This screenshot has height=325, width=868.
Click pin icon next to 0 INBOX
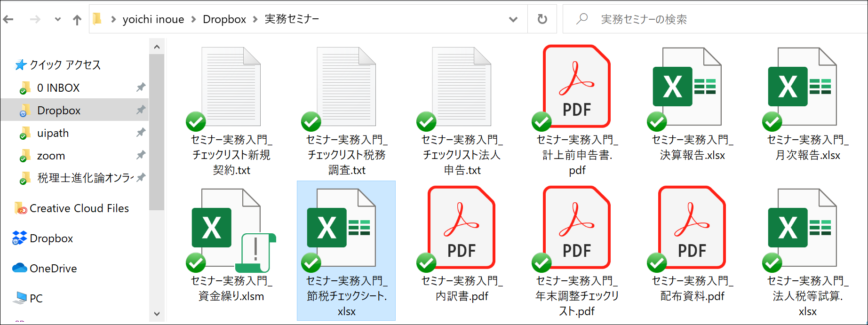pos(141,87)
